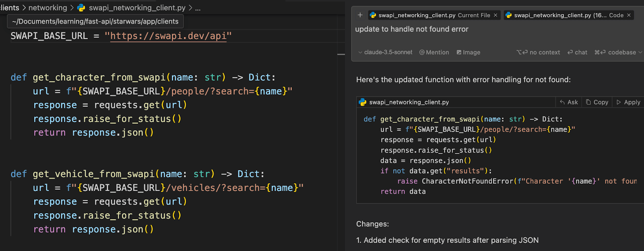Click the @ Mention button
Screen dimensions: 644x251
(434, 52)
